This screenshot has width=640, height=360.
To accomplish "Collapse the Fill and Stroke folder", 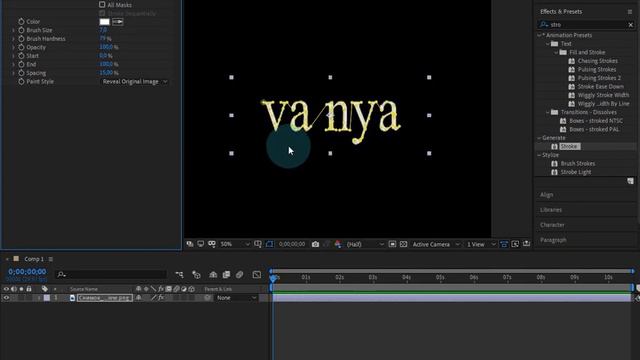I will pyautogui.click(x=556, y=53).
